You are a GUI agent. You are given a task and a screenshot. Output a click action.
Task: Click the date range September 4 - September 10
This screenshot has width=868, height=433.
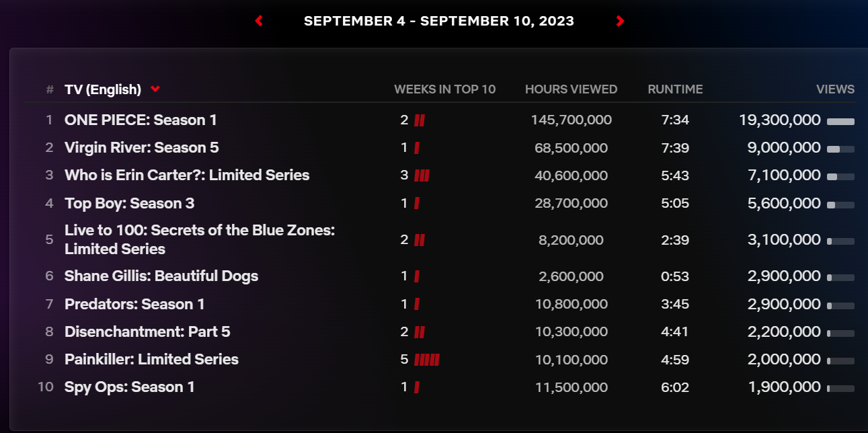tap(439, 21)
